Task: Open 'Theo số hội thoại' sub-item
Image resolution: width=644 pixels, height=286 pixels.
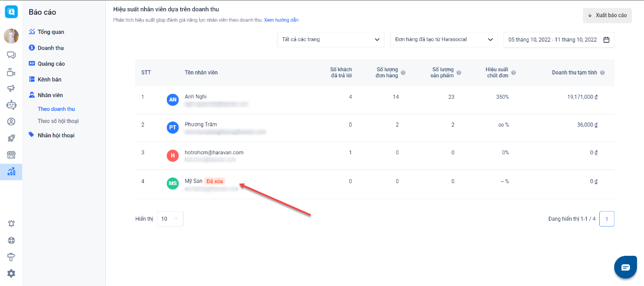Action: [58, 121]
